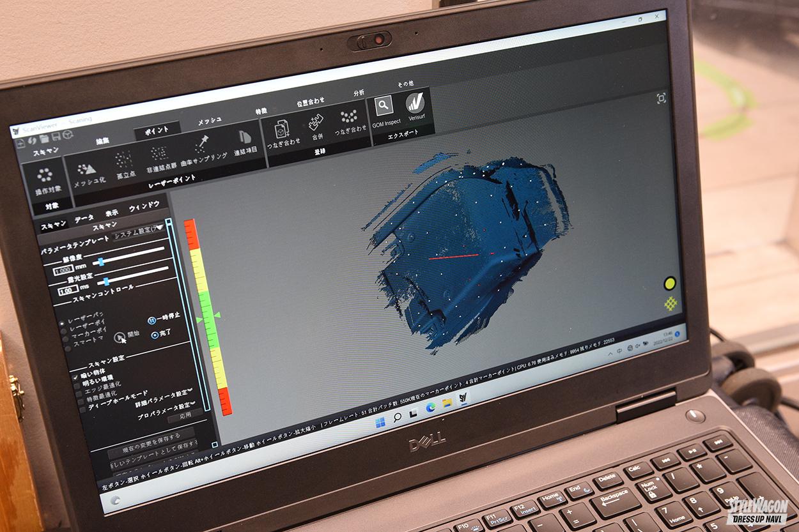Open File Explorer from the taskbar

447,402
